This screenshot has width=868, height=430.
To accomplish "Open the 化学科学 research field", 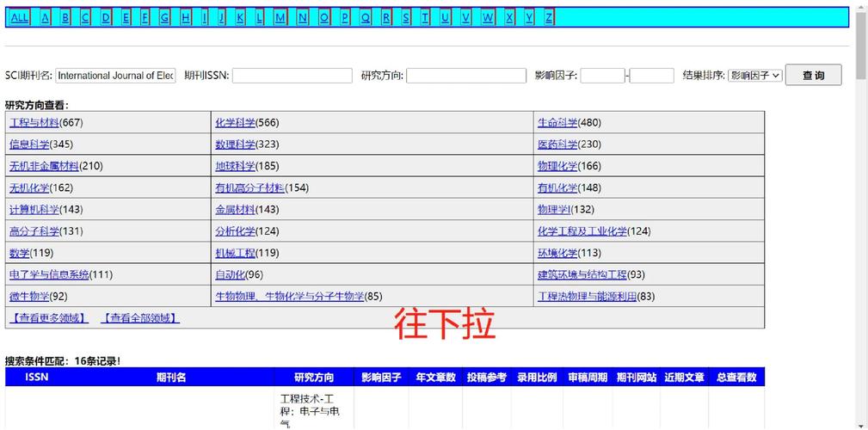I will tap(235, 122).
